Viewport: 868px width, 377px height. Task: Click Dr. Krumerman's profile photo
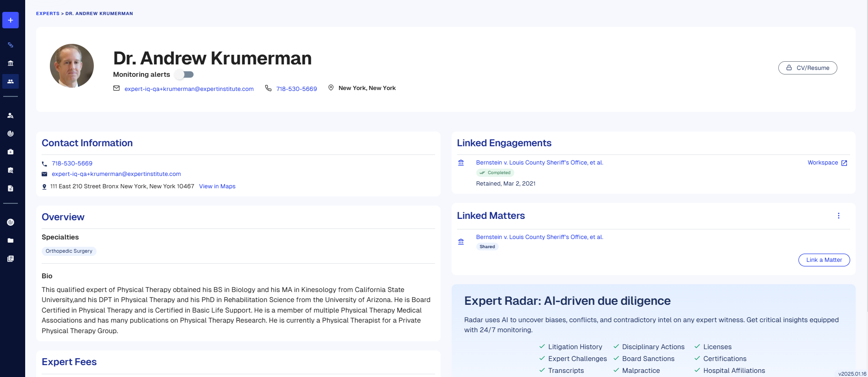point(72,66)
